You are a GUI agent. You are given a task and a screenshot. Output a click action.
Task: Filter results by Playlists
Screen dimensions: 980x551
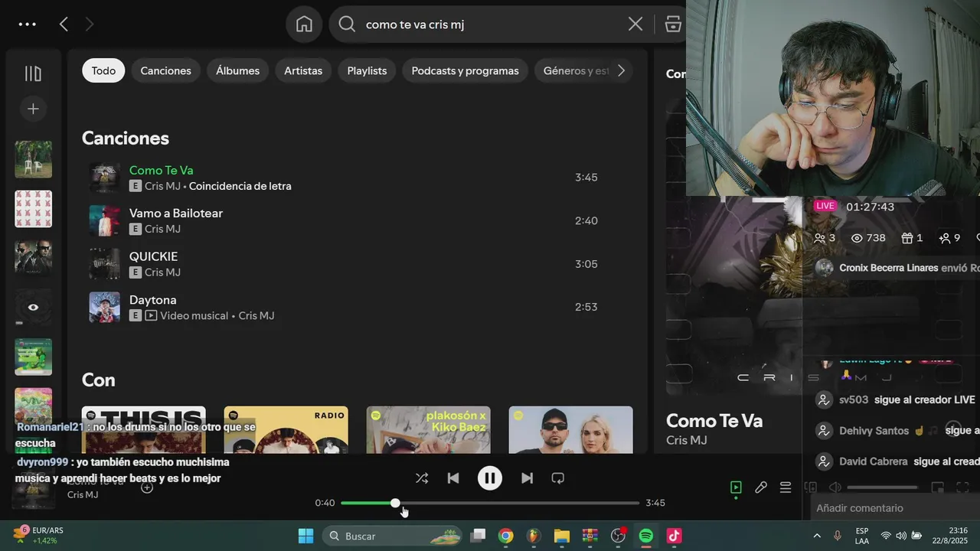pyautogui.click(x=367, y=70)
